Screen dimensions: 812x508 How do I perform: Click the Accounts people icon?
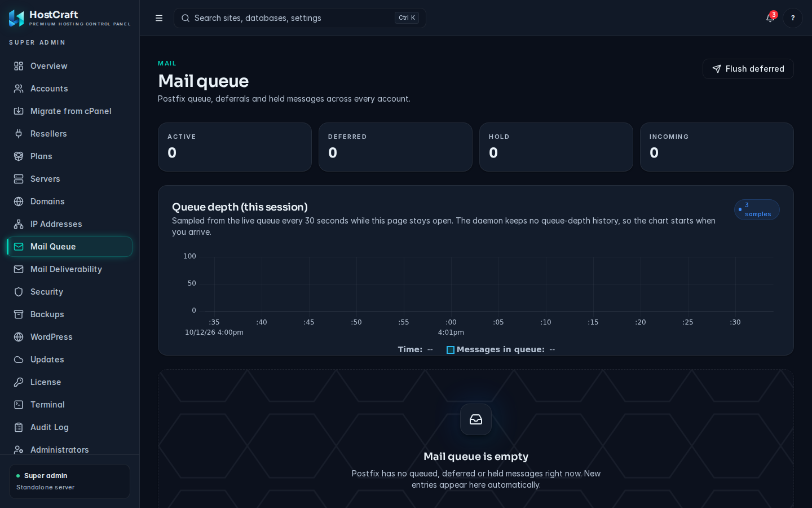(19, 89)
